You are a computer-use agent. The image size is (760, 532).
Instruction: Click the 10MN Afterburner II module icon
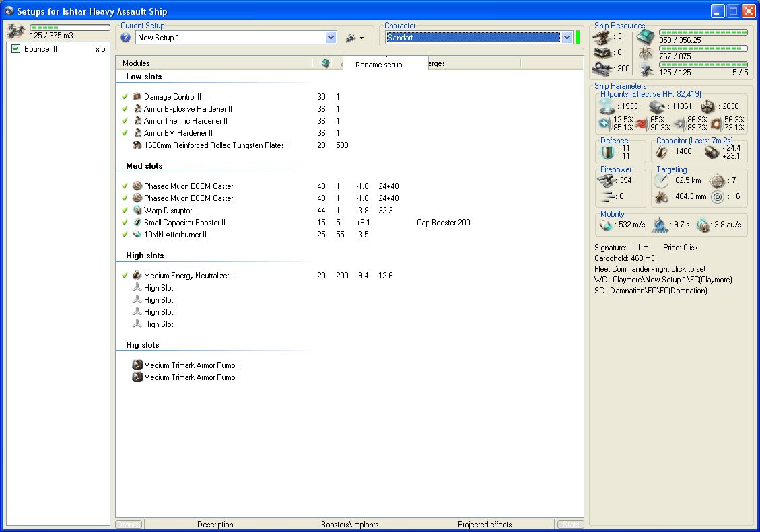pyautogui.click(x=137, y=234)
